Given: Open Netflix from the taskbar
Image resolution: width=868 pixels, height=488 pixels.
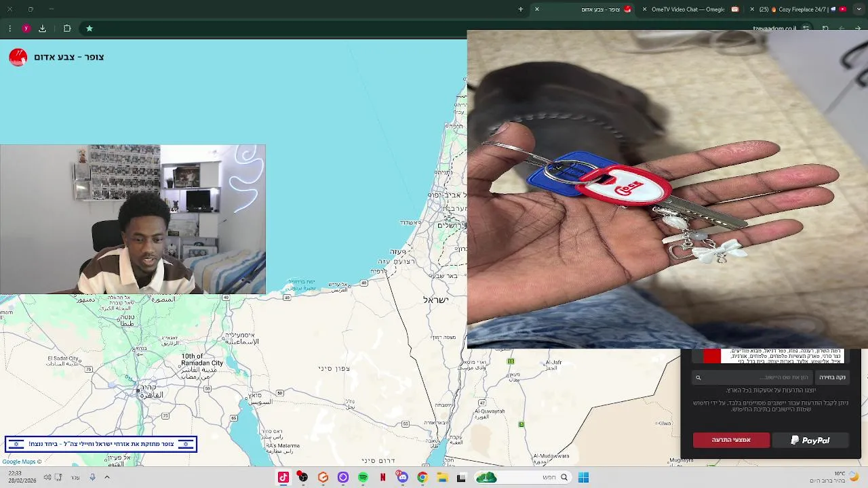Looking at the screenshot, I should (382, 477).
